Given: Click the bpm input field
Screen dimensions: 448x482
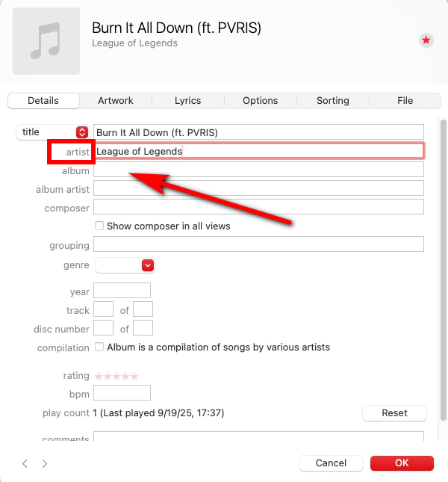Looking at the screenshot, I should pyautogui.click(x=122, y=393).
